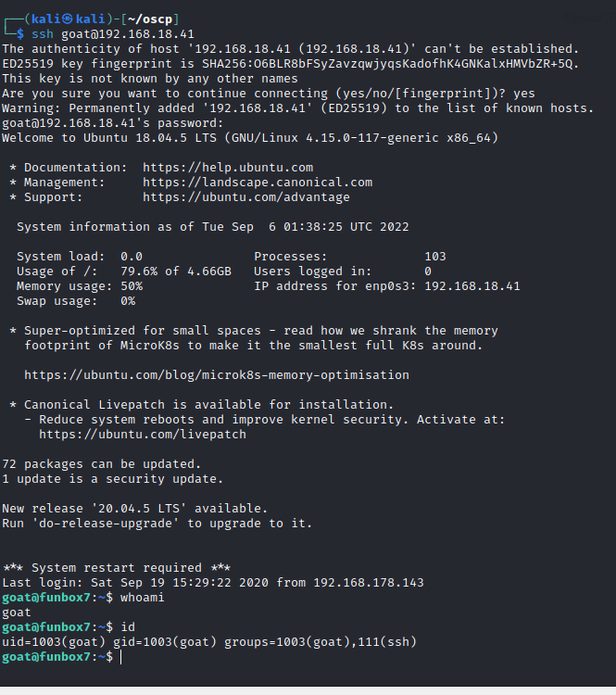Click the 'ssh goat@192.168.18.41' command text
616x695 pixels.
pos(113,34)
